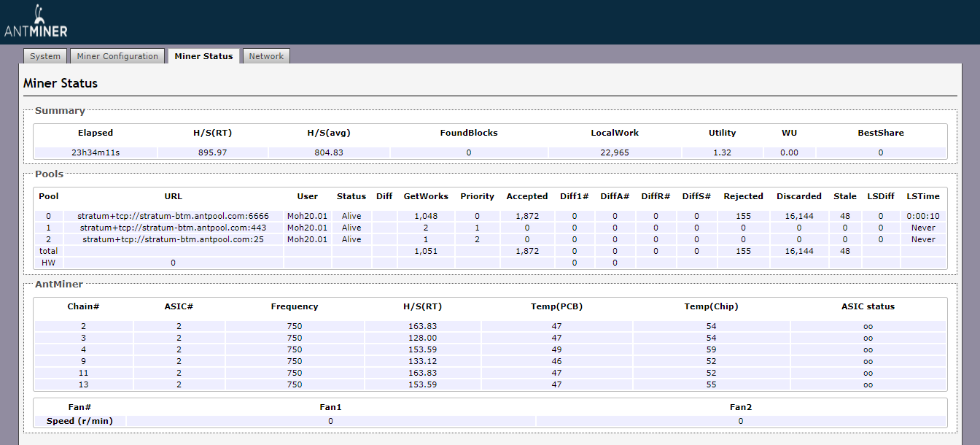Click Rejected value 155 in pool 0 row

[743, 216]
